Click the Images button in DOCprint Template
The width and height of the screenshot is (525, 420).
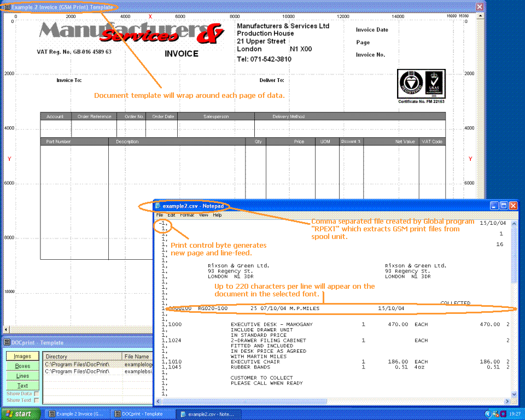(22, 356)
